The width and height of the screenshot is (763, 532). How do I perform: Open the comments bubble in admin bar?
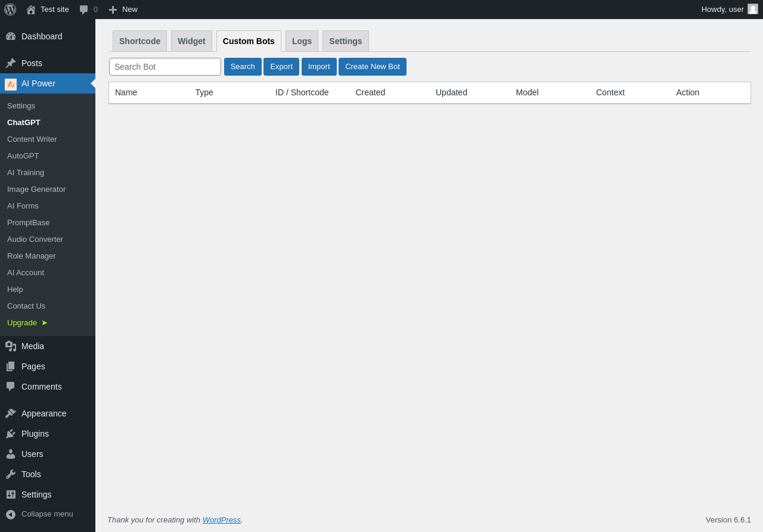pyautogui.click(x=83, y=10)
